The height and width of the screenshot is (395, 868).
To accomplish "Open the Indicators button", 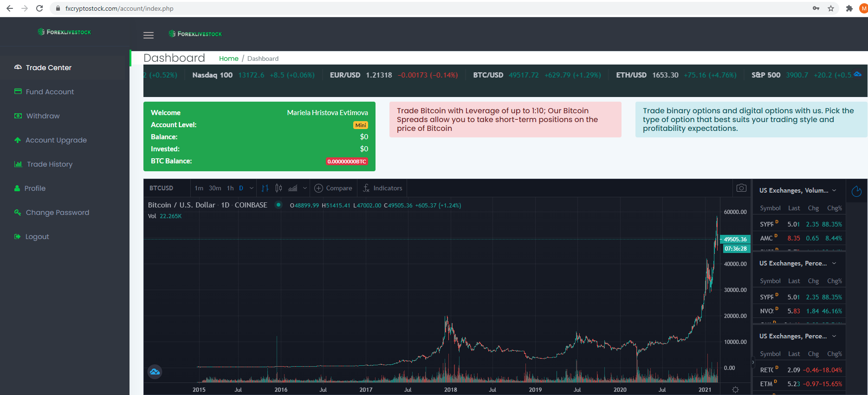I will [x=382, y=188].
